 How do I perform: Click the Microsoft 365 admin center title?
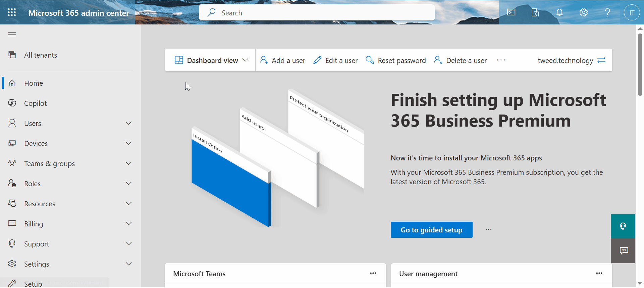click(x=78, y=13)
